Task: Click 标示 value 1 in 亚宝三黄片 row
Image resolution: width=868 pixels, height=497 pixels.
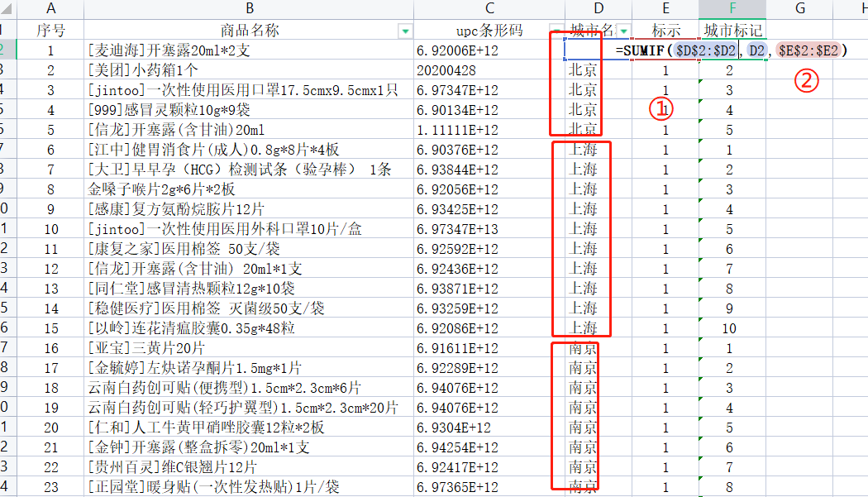Action: tap(665, 348)
